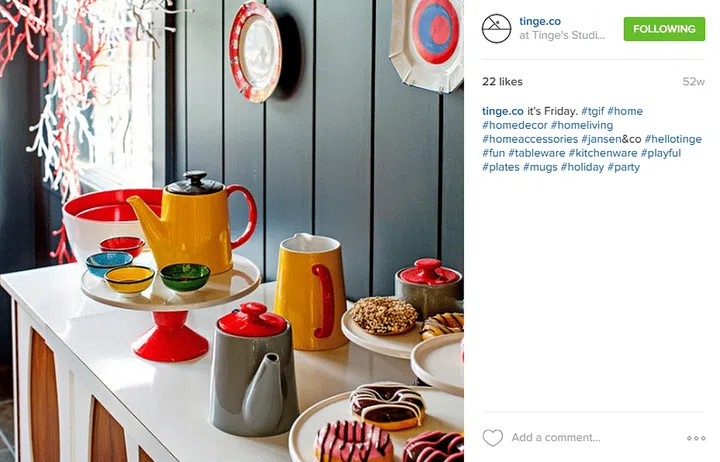Open the #homeliving hashtag

coord(582,125)
